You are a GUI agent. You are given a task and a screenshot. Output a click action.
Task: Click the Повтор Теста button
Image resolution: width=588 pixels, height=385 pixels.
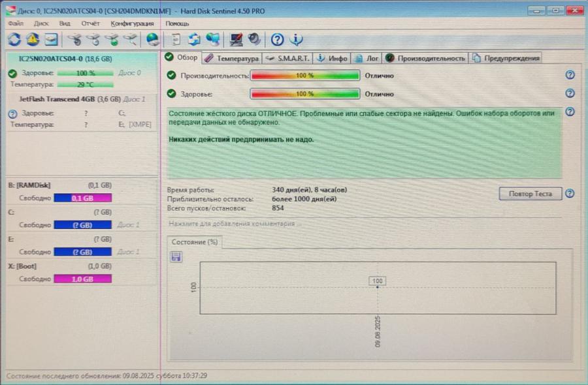pos(531,194)
